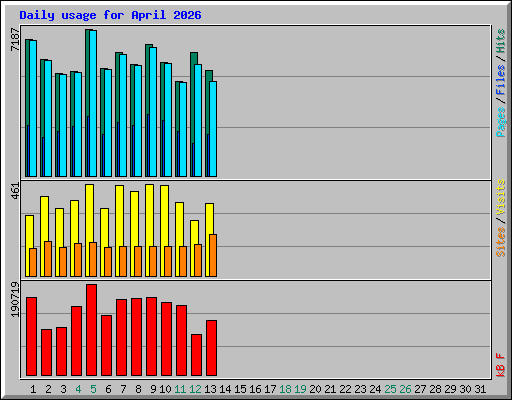Click day 28 on the x-axis
The width and height of the screenshot is (512, 400).
(x=435, y=389)
